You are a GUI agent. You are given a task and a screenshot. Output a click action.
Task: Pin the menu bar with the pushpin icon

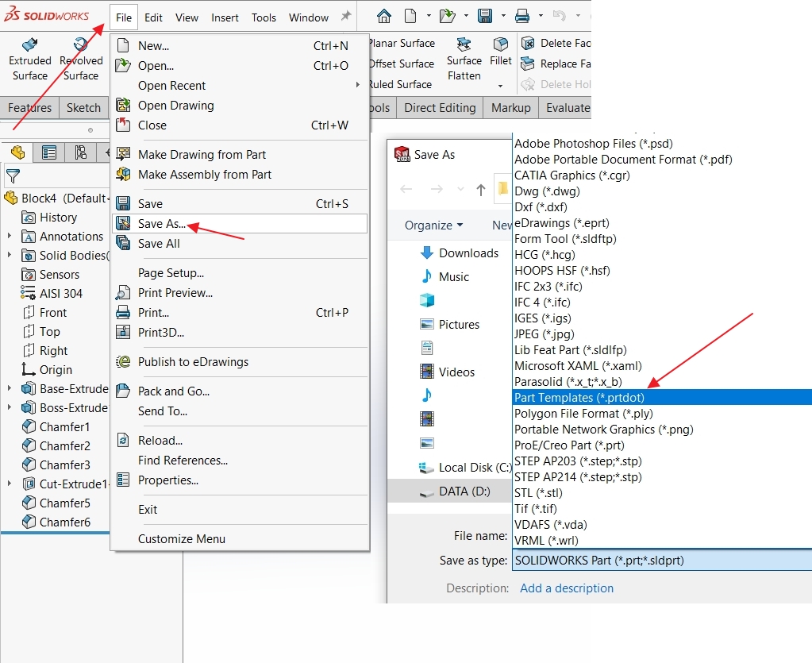coord(346,16)
